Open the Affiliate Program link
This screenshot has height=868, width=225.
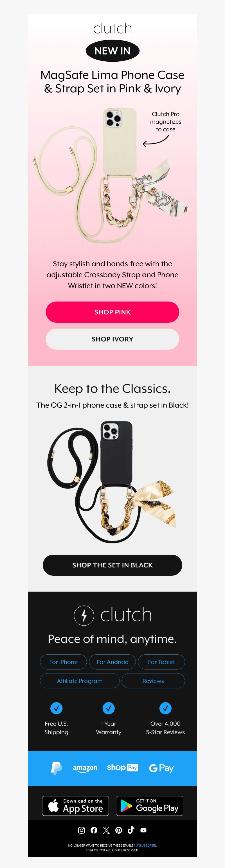click(x=80, y=681)
